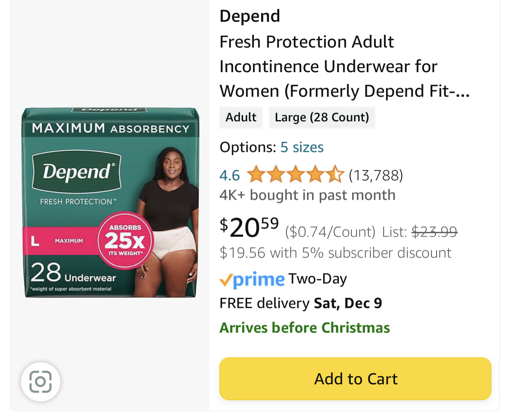Tap the camera visual search icon

[x=41, y=382]
